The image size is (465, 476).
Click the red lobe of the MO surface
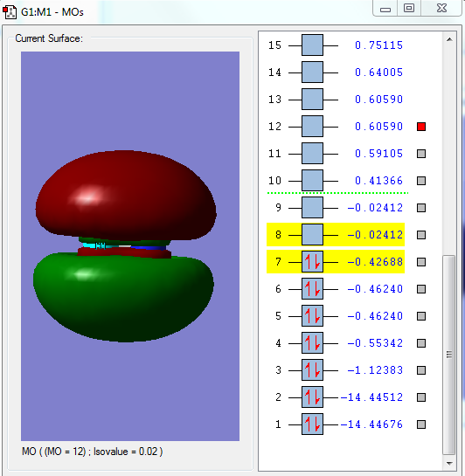[126, 194]
